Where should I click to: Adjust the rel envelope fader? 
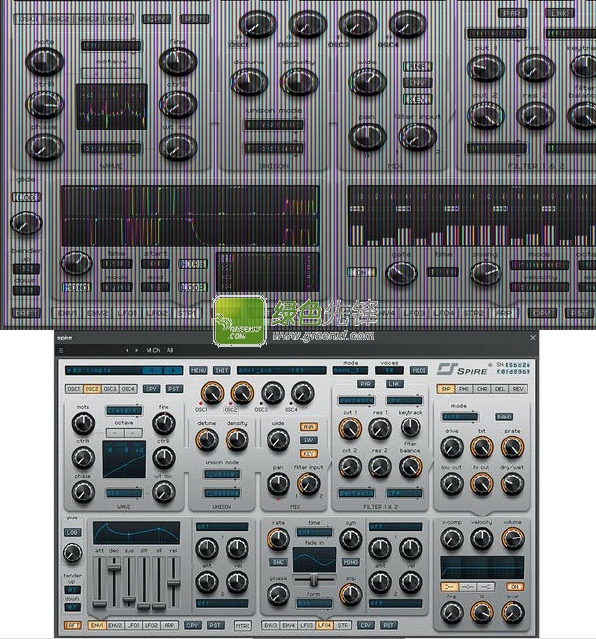(174, 582)
